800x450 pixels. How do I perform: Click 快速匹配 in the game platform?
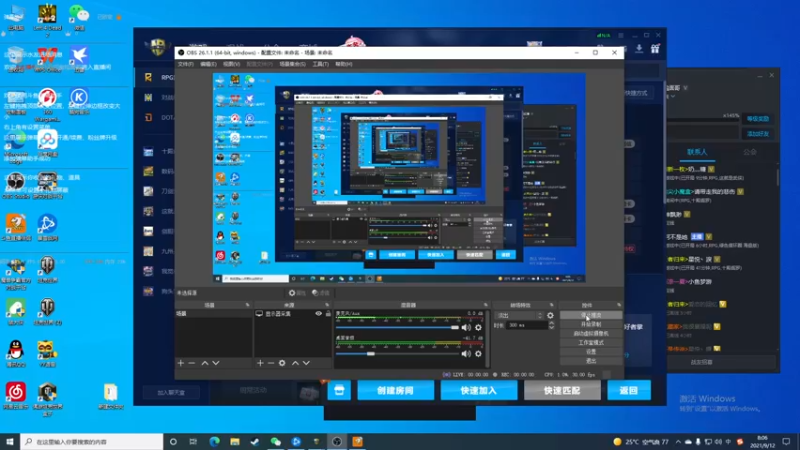click(562, 390)
